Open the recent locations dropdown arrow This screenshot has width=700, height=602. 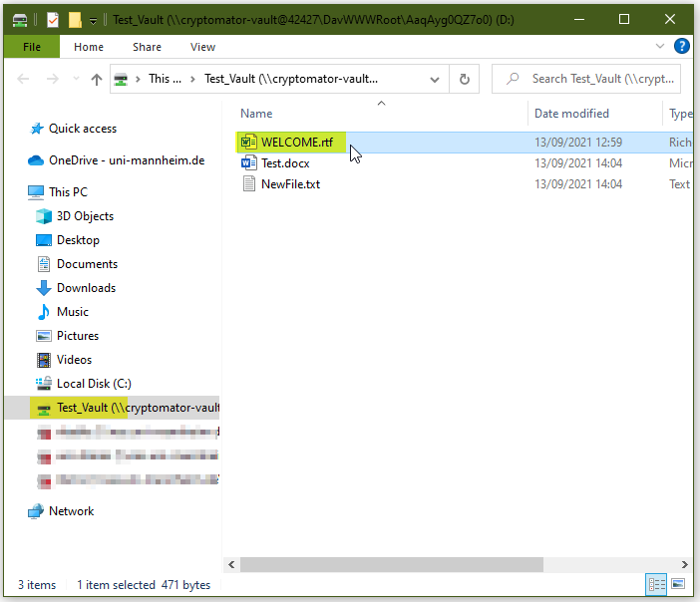[x=77, y=79]
